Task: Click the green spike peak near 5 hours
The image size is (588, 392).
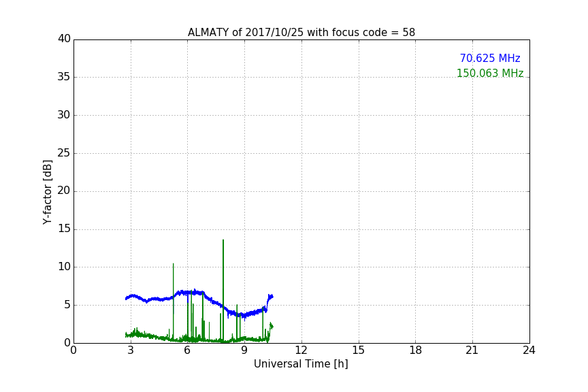Action: tap(174, 265)
